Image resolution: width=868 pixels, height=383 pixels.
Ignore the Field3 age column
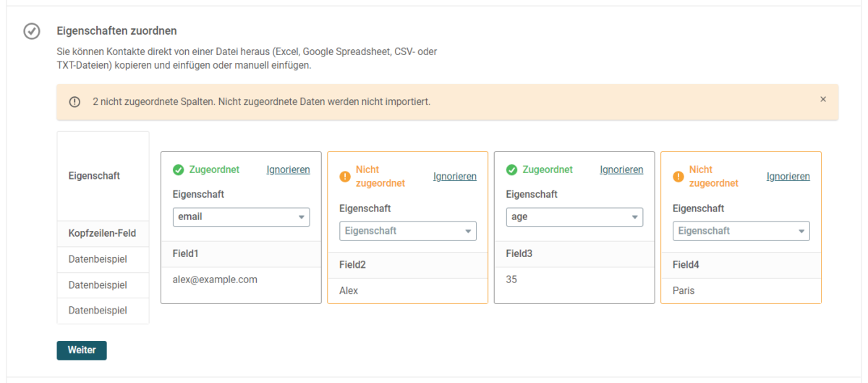point(621,169)
